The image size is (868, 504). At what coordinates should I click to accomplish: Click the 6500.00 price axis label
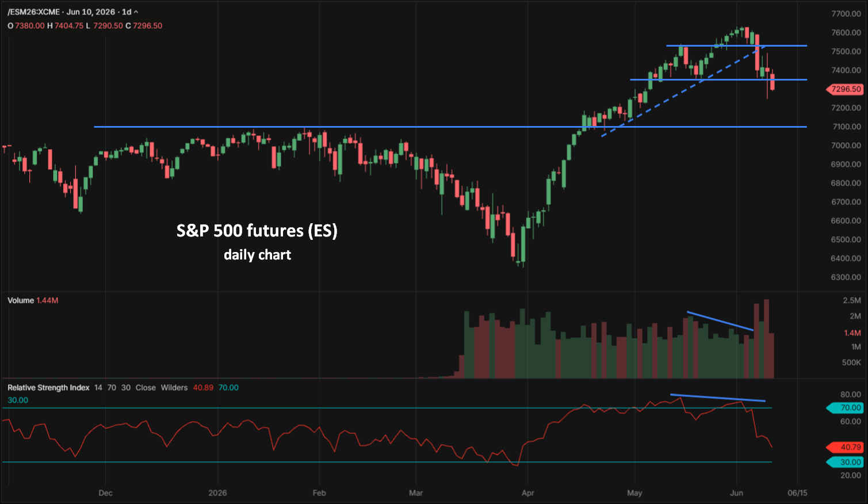coord(846,240)
